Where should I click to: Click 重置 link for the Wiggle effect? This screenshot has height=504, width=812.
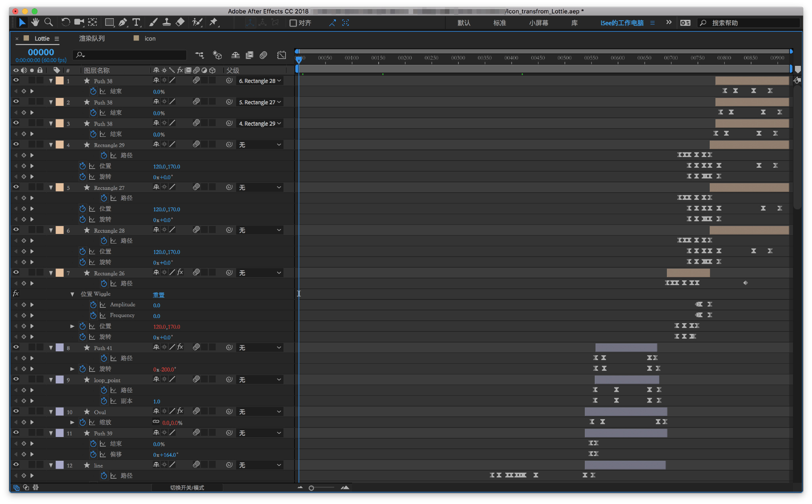pos(159,295)
